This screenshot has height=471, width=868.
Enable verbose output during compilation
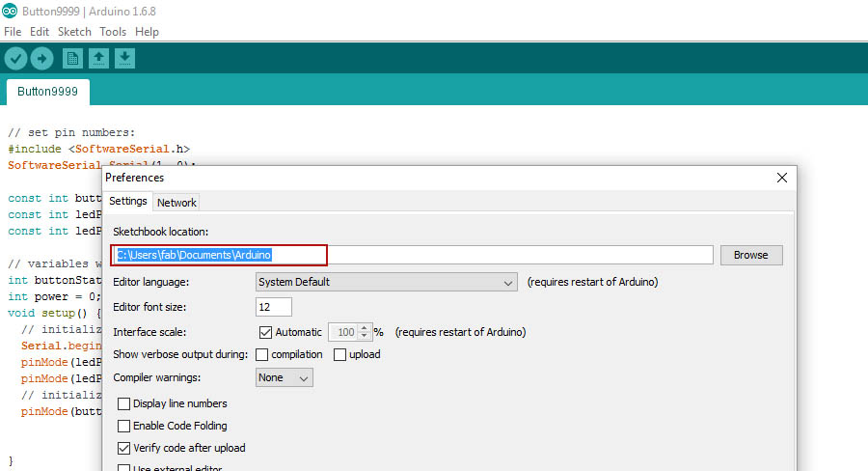261,354
